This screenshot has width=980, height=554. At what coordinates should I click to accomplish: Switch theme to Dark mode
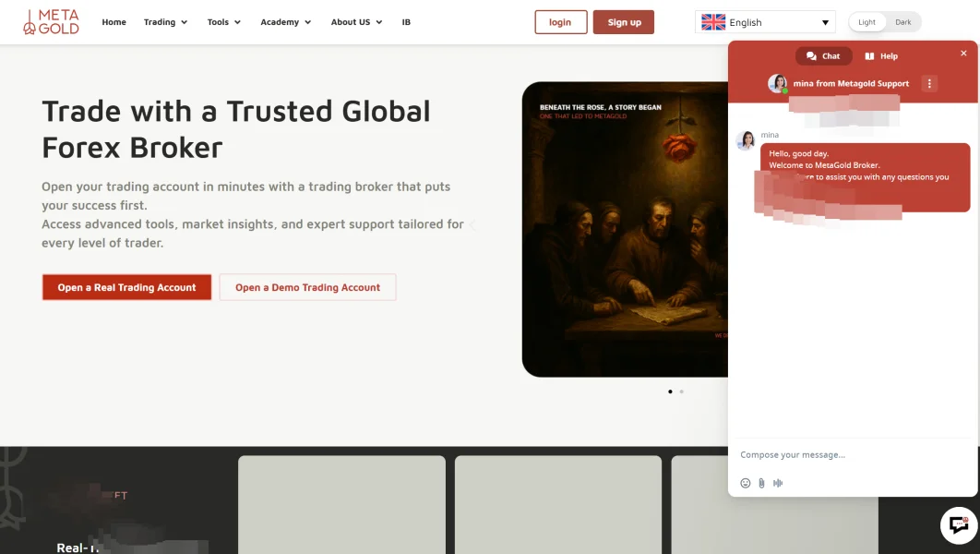(x=903, y=22)
